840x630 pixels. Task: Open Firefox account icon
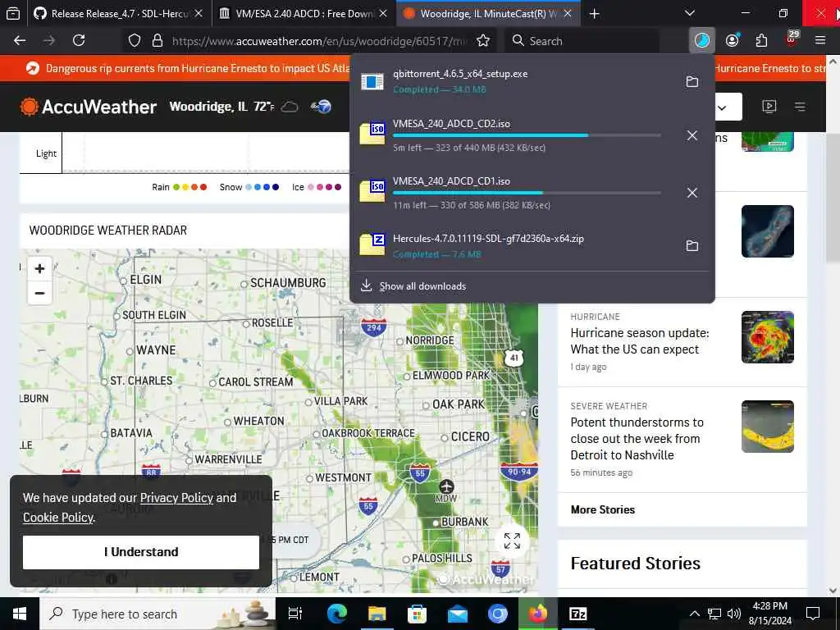tap(733, 41)
